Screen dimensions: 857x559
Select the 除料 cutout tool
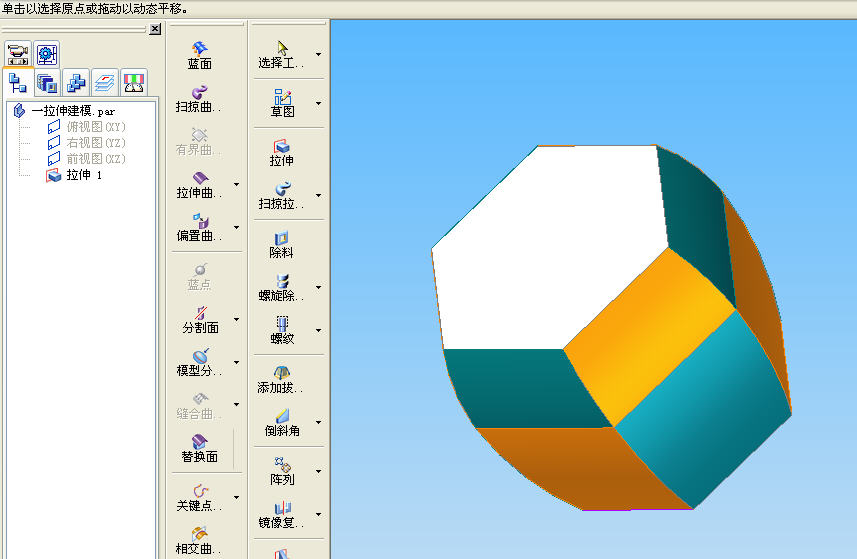[x=281, y=245]
